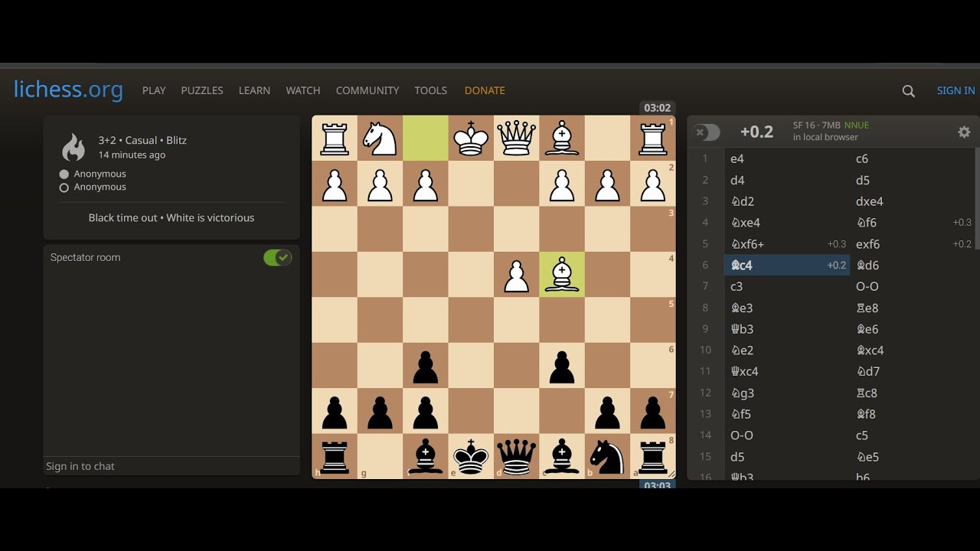Jump to move 1 e4
The width and height of the screenshot is (980, 551).
coord(787,159)
